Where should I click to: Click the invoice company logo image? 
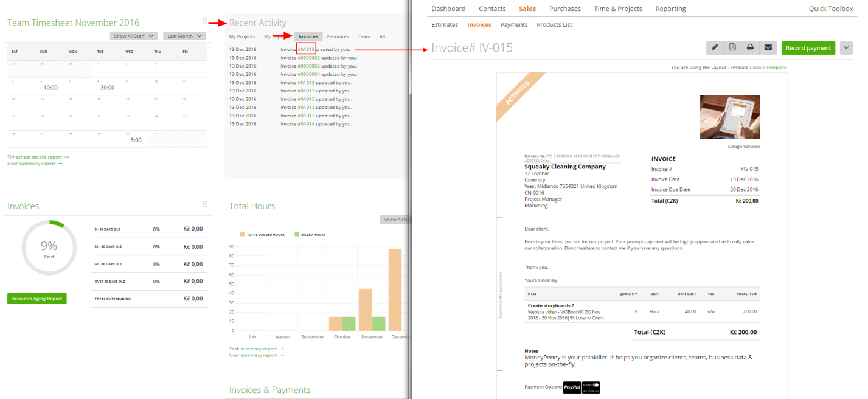tap(730, 117)
